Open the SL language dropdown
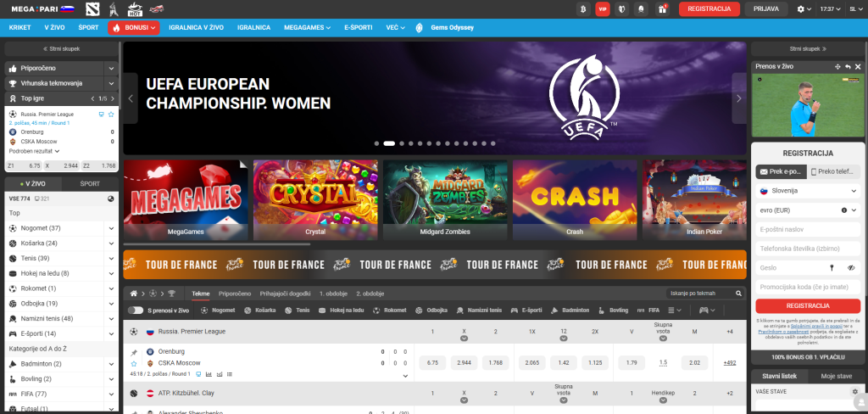The image size is (868, 414). tap(854, 8)
